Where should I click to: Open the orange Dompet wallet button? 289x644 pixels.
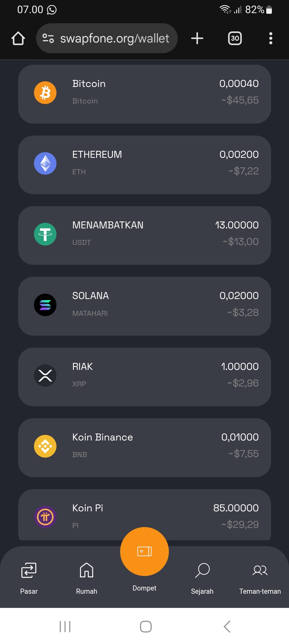pyautogui.click(x=144, y=551)
